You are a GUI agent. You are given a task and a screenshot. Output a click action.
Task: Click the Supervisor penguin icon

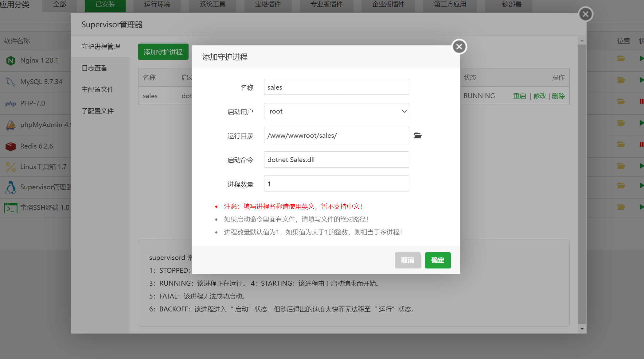[x=11, y=187]
